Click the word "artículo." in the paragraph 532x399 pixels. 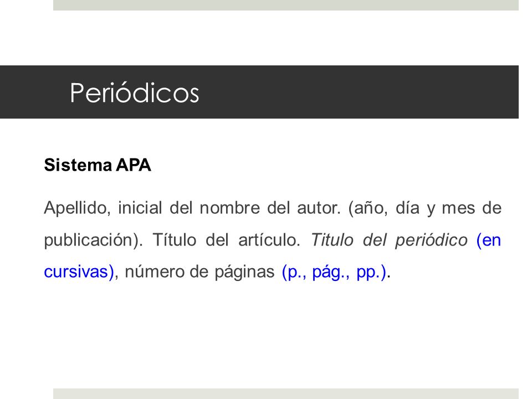[269, 240]
